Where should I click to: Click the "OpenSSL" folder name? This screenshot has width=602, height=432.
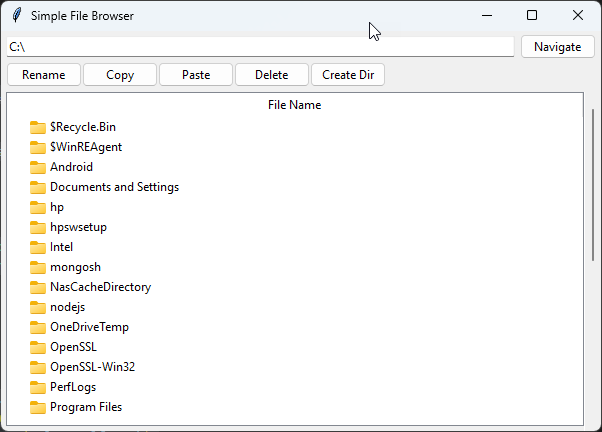(x=73, y=347)
